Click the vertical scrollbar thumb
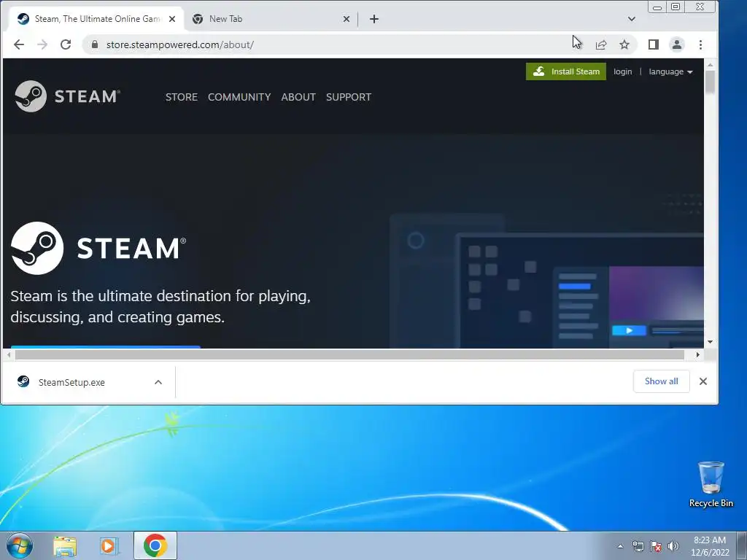Image resolution: width=747 pixels, height=560 pixels. click(710, 82)
